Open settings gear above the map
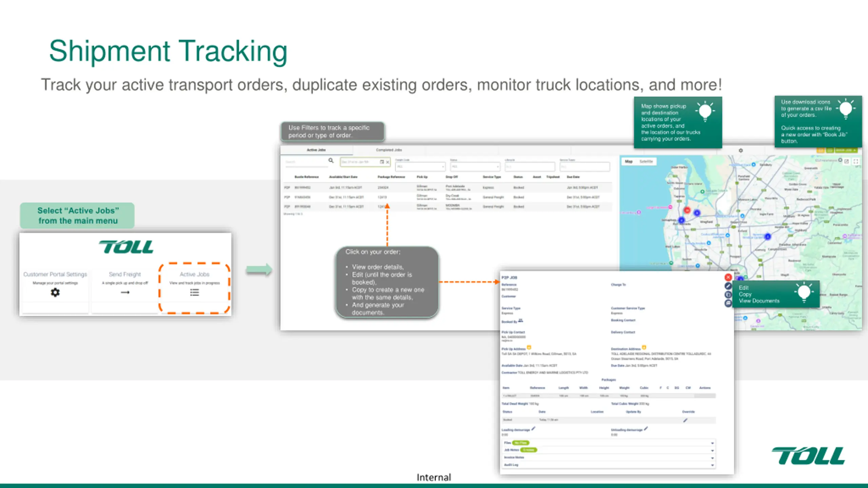This screenshot has width=868, height=488. [741, 150]
